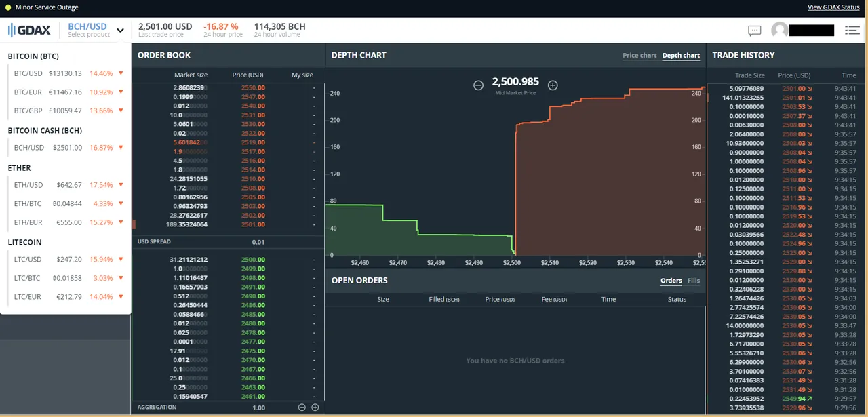Click the AGGREGATION 1.00 value
Screen dimensions: 868x417
point(258,408)
